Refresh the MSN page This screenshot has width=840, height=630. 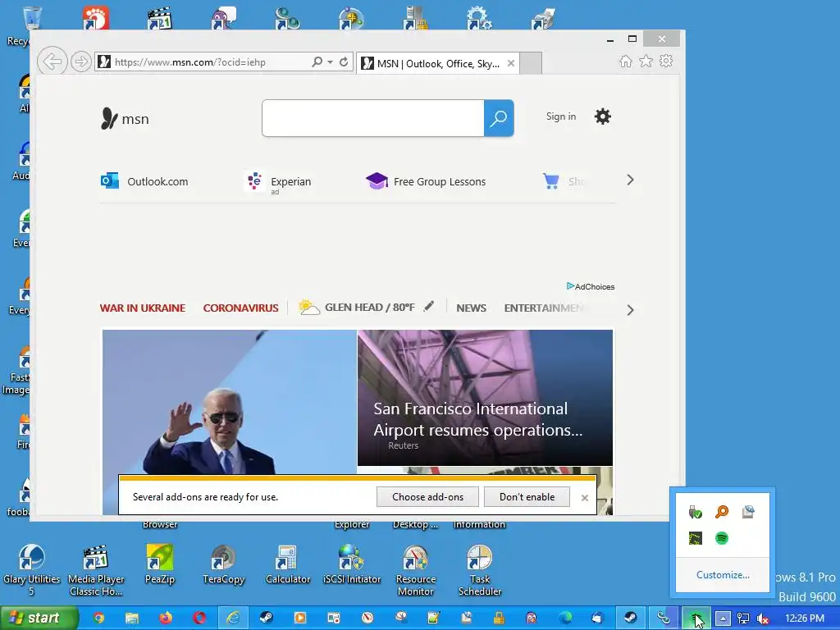pos(344,62)
